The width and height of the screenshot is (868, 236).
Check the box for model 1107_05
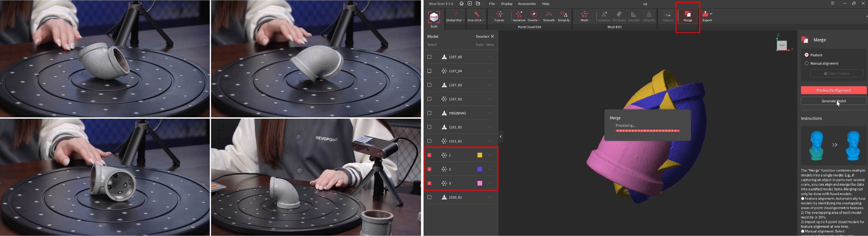429,57
